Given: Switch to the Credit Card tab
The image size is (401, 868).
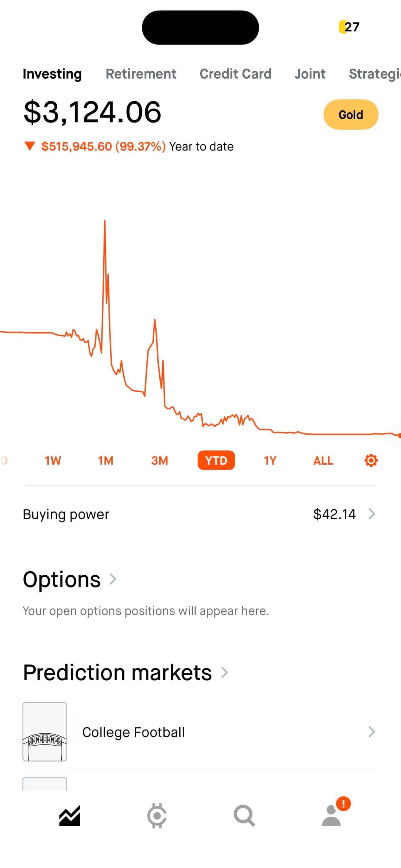Looking at the screenshot, I should [x=235, y=74].
